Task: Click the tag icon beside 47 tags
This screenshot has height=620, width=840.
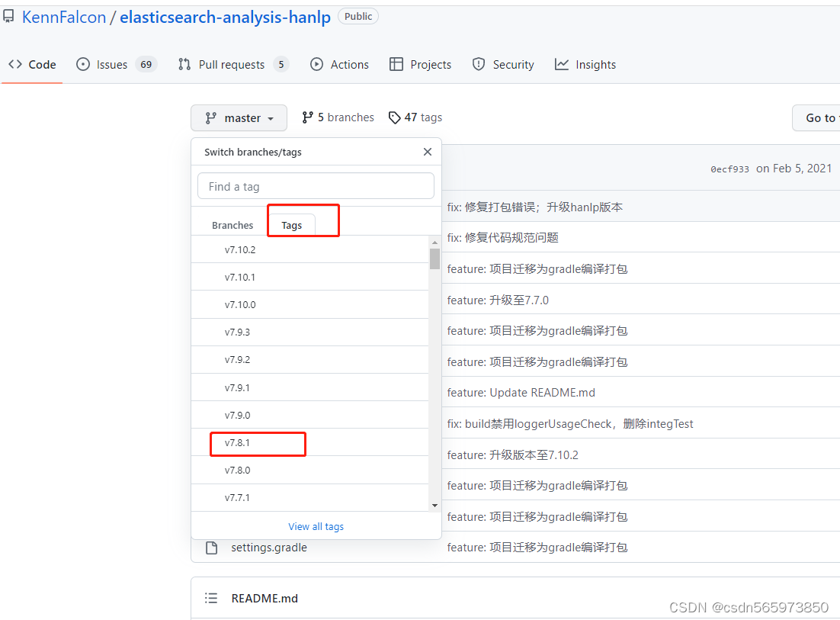Action: pos(395,117)
